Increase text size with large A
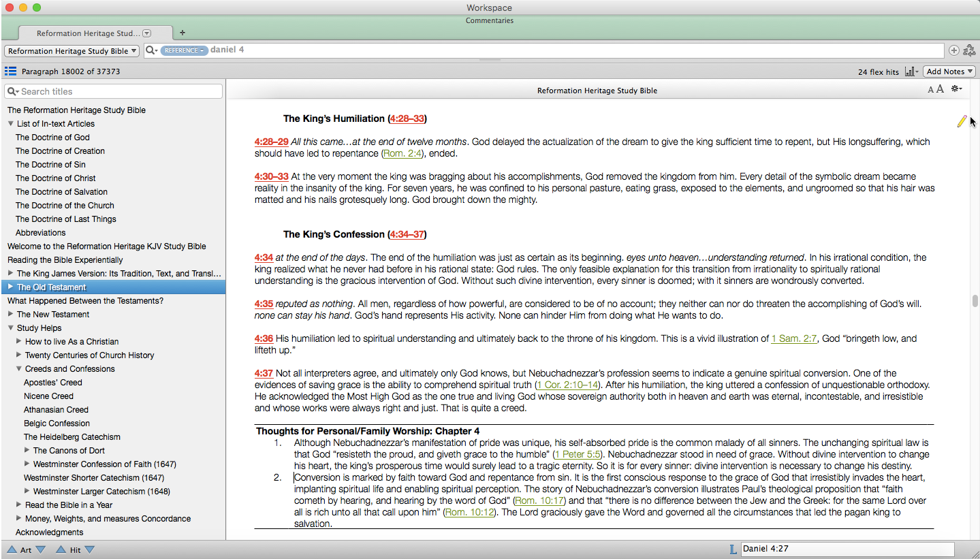Image resolution: width=980 pixels, height=559 pixels. (x=940, y=89)
